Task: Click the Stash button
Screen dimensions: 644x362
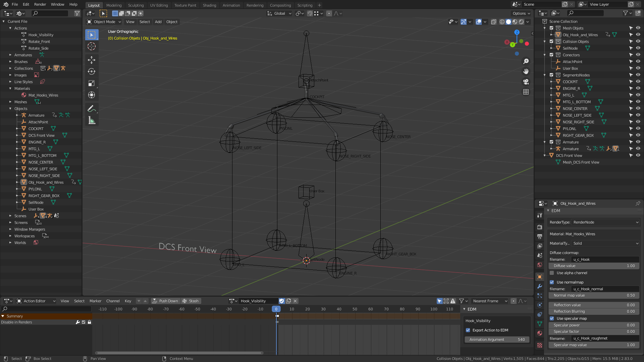Action: point(191,301)
